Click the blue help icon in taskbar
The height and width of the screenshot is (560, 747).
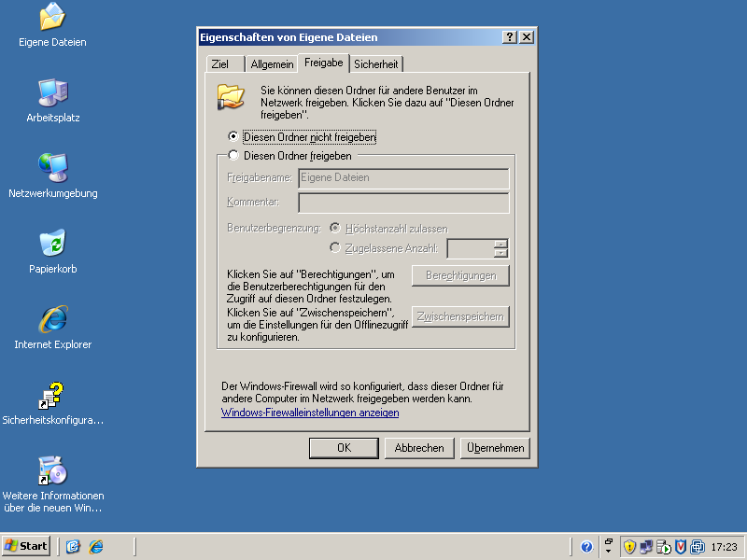[586, 547]
